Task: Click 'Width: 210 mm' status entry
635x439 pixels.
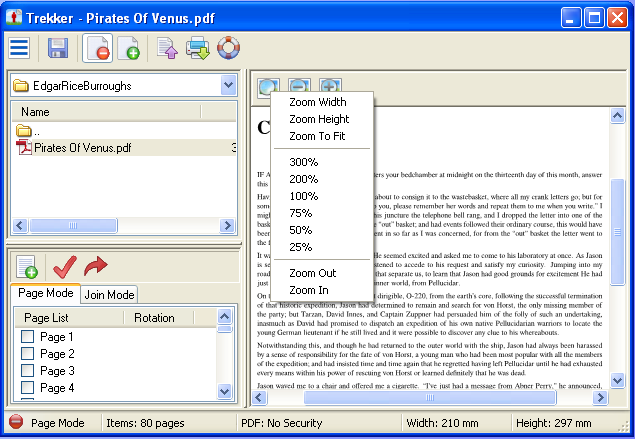Action: tap(442, 423)
